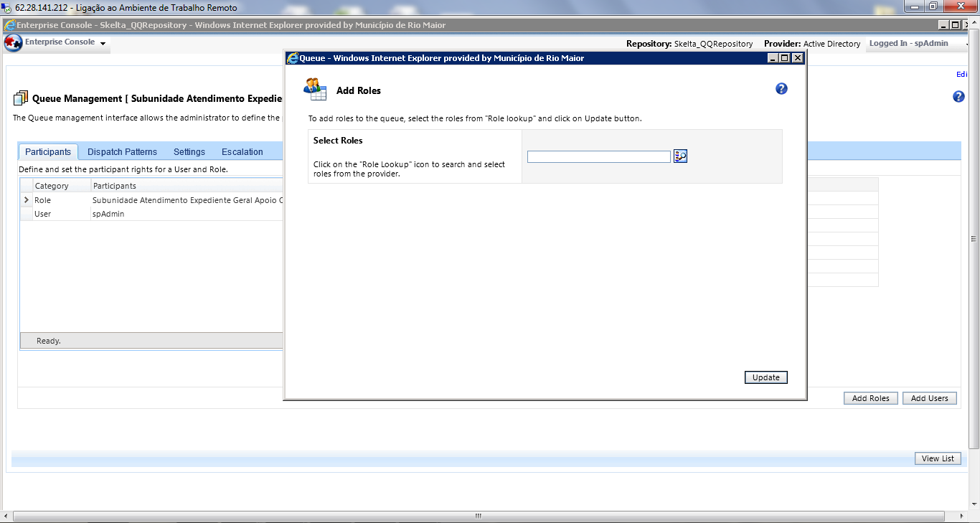Click the Role Lookup icon

pyautogui.click(x=680, y=156)
